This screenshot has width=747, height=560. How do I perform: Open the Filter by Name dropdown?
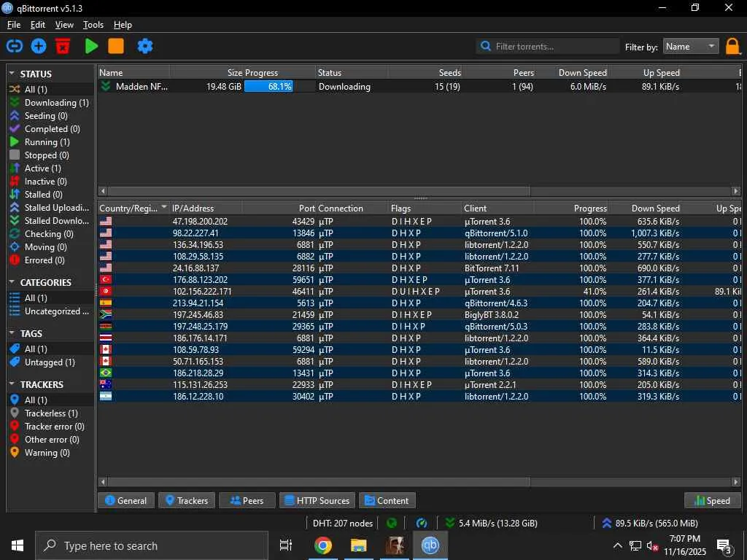691,46
